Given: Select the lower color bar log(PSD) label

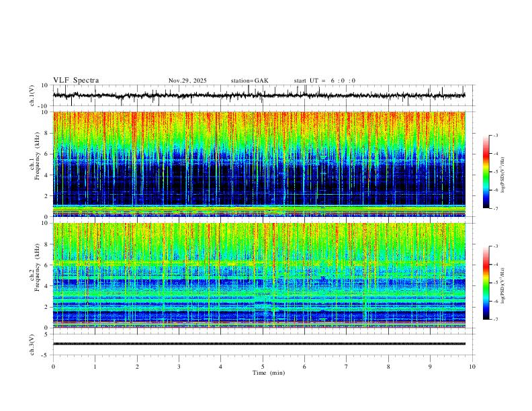Looking at the screenshot, I should pos(502,286).
